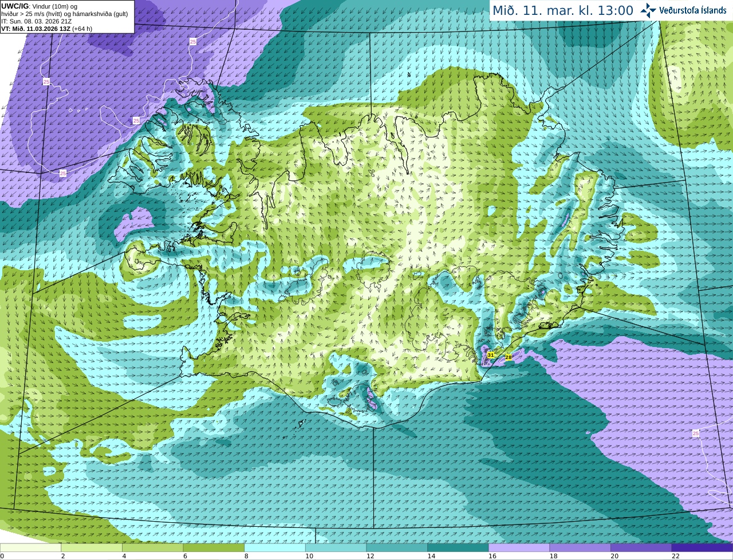Click the legend scale value 8
This screenshot has height=560, width=733.
click(x=246, y=556)
